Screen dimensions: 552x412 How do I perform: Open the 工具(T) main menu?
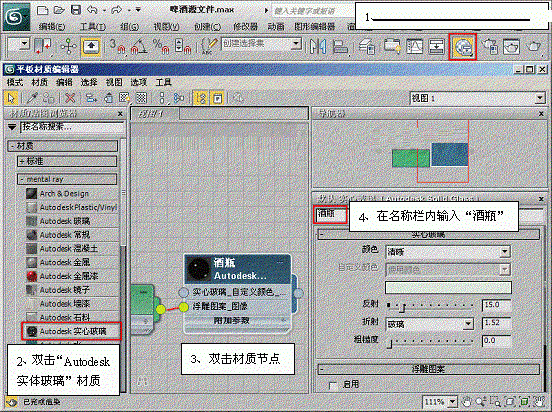(x=93, y=26)
